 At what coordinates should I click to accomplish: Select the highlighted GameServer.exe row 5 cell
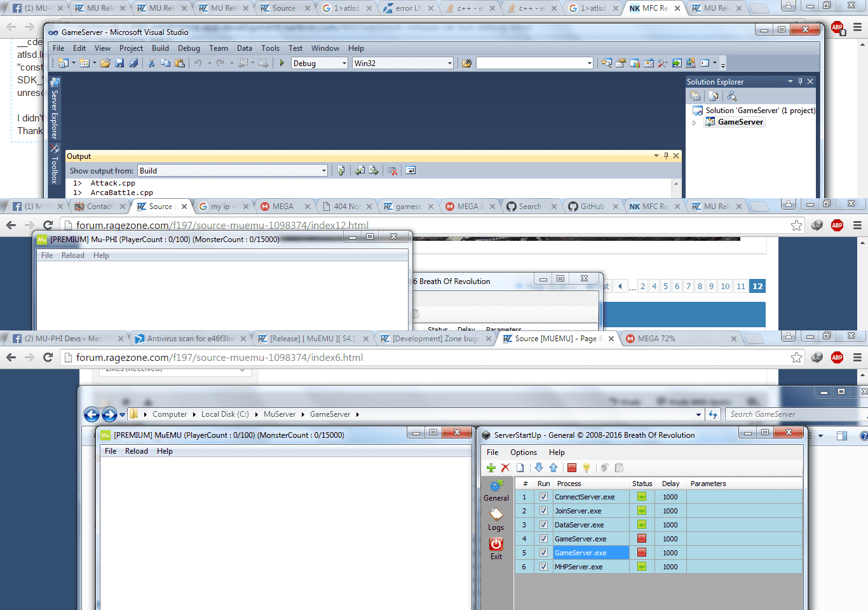pos(591,553)
